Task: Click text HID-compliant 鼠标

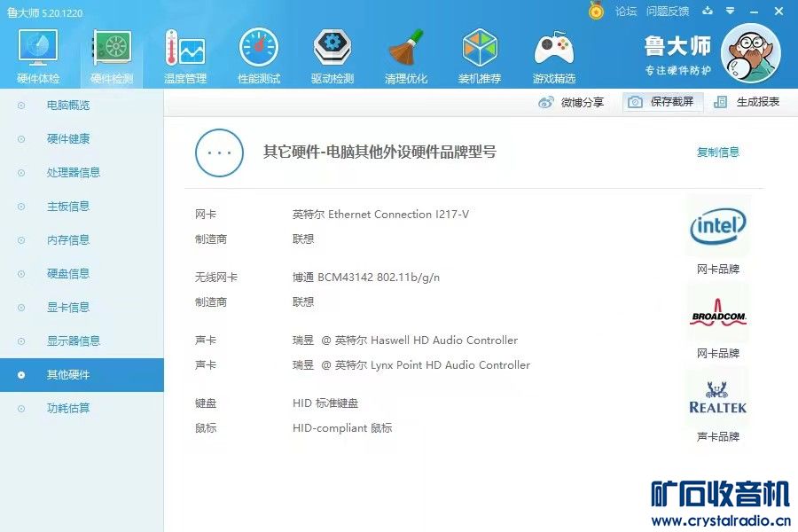Action: point(342,428)
